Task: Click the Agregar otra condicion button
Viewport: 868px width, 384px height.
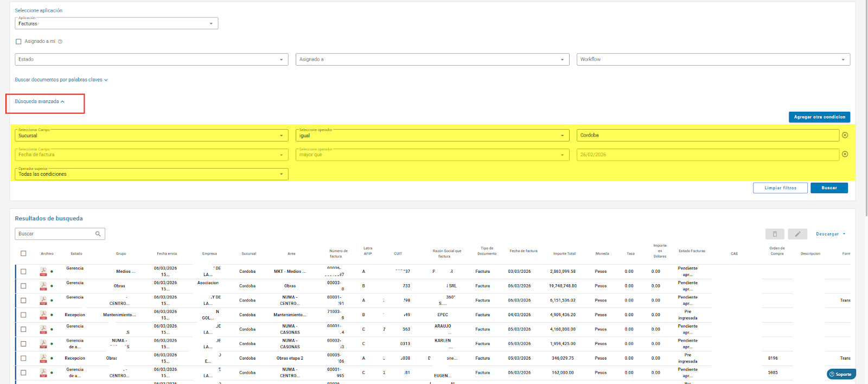Action: [x=819, y=117]
